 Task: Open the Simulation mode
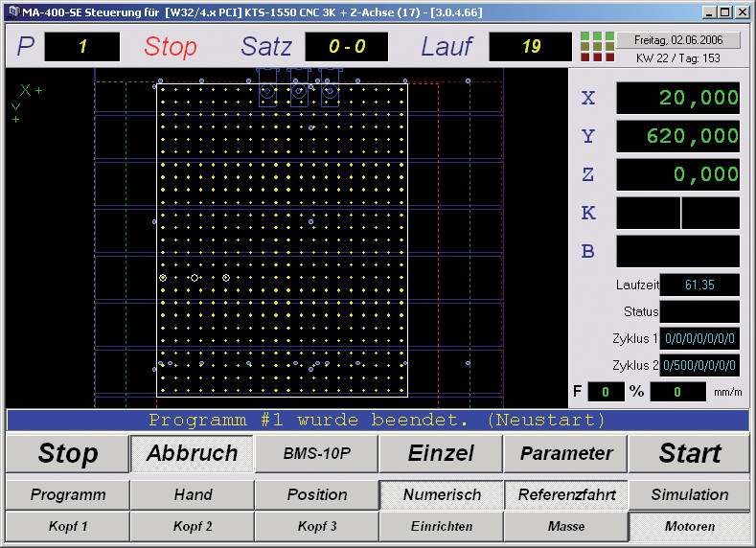(x=690, y=494)
